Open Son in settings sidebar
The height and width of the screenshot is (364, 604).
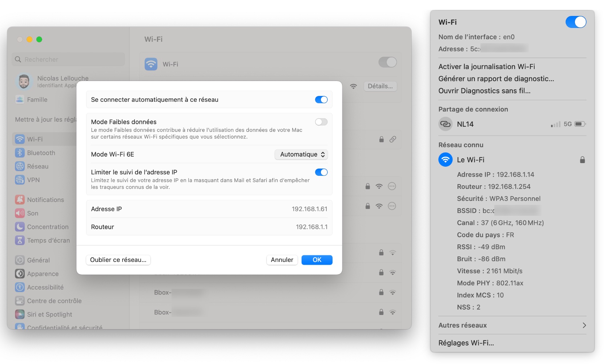(32, 213)
